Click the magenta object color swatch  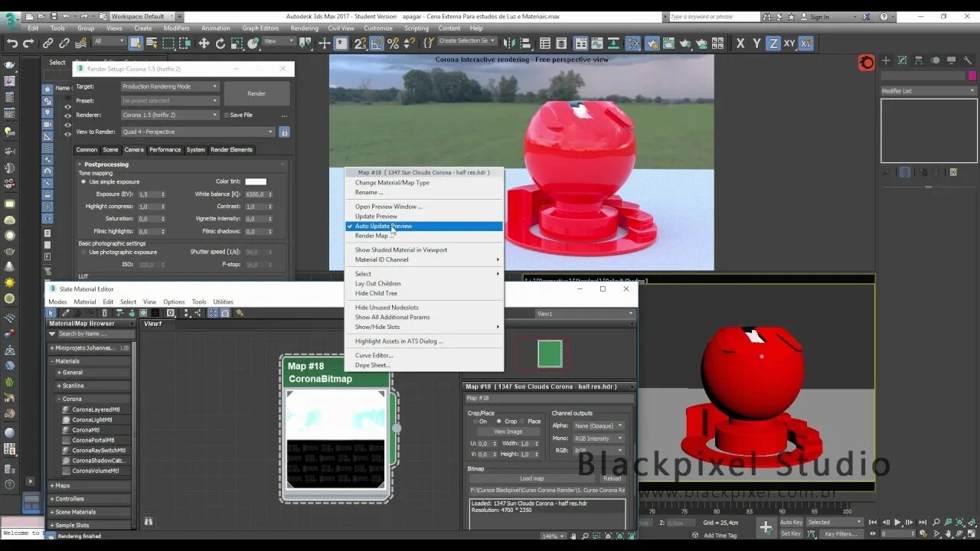972,76
